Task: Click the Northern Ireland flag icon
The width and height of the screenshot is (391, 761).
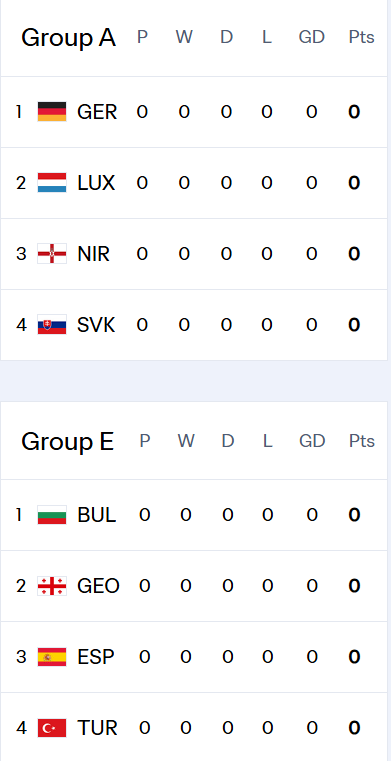Action: pos(52,254)
